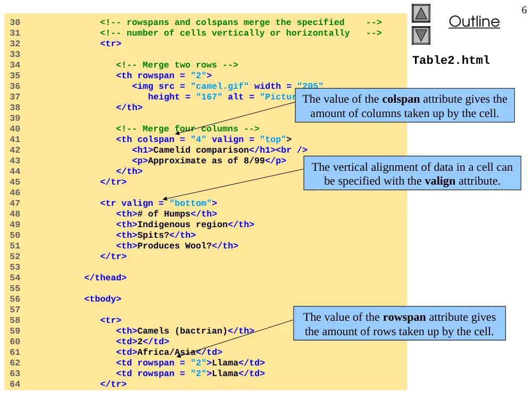The height and width of the screenshot is (399, 532).
Task: Click the Llama rowspan code on line 62
Action: point(190,363)
